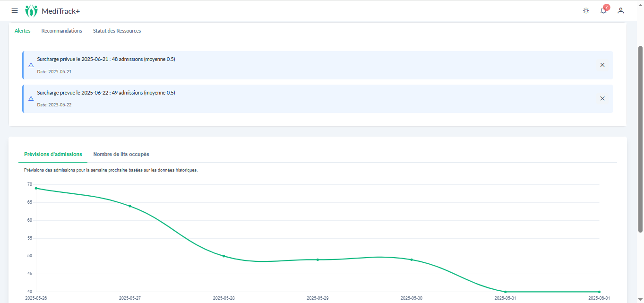Dismiss the 2025-06-21 surcharge alert
644x303 pixels.
click(x=602, y=65)
